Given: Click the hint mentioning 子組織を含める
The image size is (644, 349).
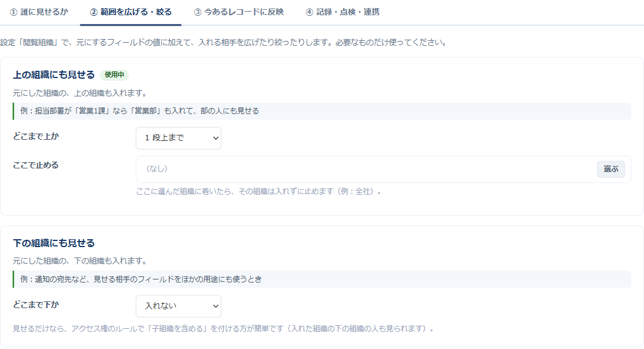Looking at the screenshot, I should [223, 329].
